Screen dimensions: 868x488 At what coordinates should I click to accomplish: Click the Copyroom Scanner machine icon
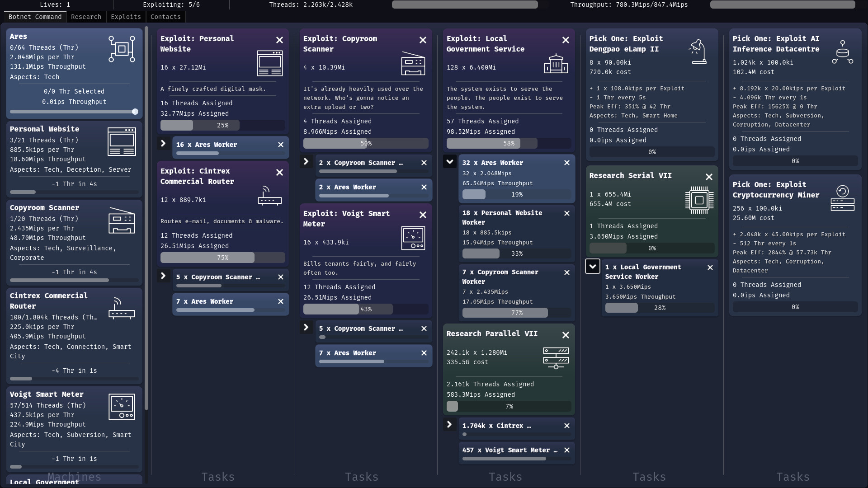point(122,220)
